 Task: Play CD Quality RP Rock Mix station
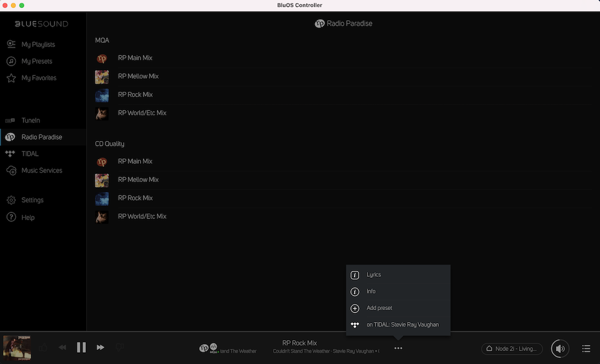(343, 198)
